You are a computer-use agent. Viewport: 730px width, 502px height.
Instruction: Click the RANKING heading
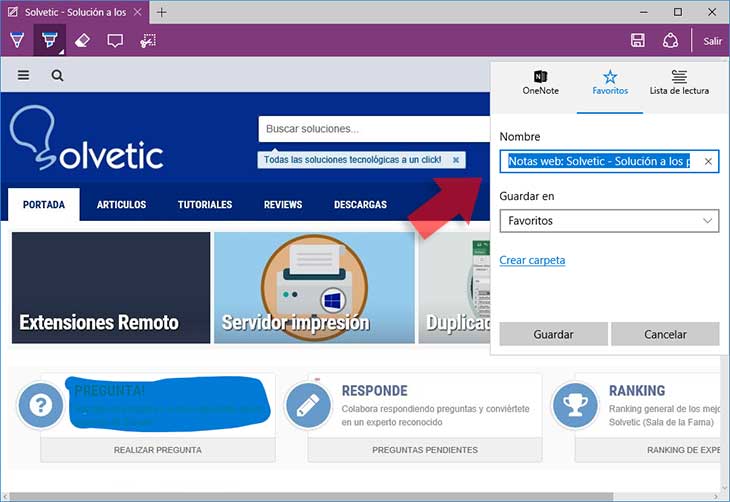coord(637,391)
